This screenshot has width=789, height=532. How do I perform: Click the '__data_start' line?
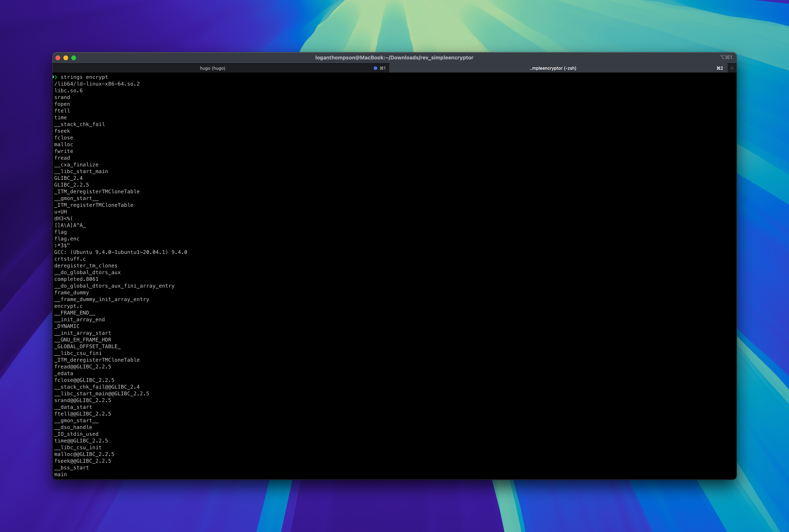point(73,407)
